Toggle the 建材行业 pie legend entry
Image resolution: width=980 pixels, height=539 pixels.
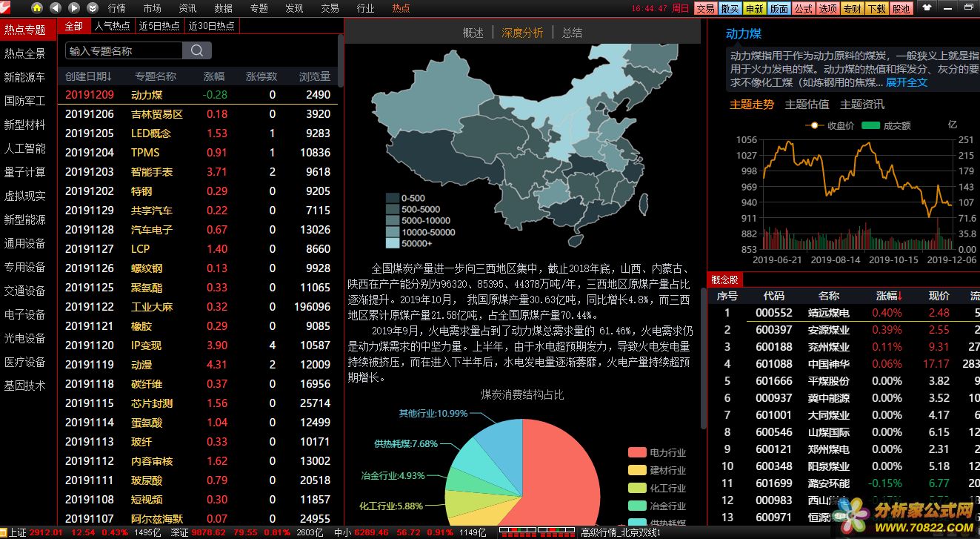click(657, 470)
